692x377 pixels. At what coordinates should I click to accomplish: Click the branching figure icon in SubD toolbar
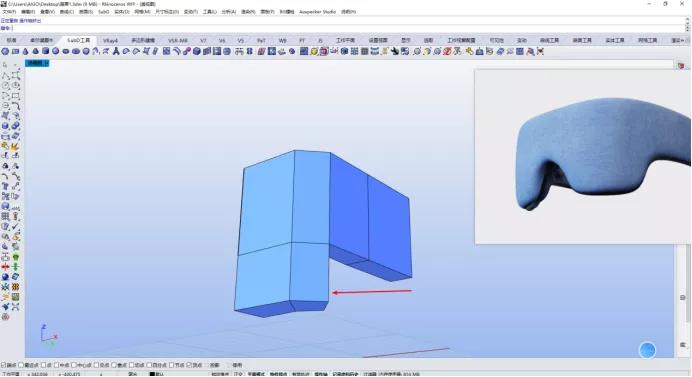point(116,51)
